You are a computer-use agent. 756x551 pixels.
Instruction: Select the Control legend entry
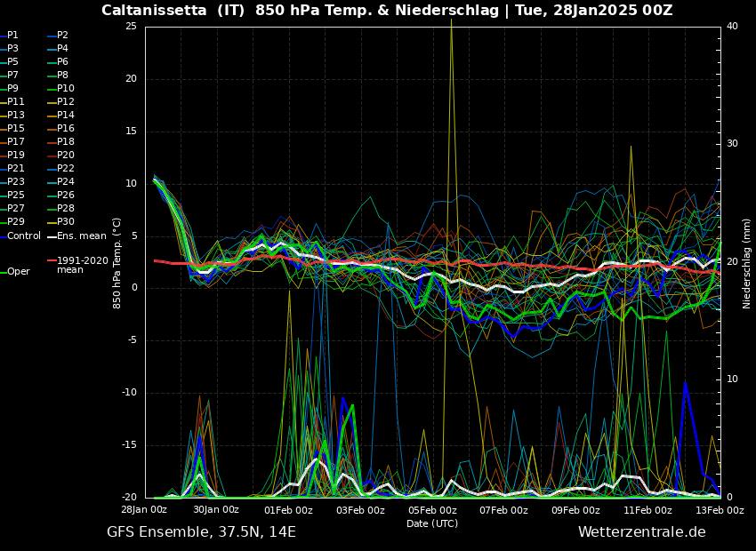[x=23, y=236]
